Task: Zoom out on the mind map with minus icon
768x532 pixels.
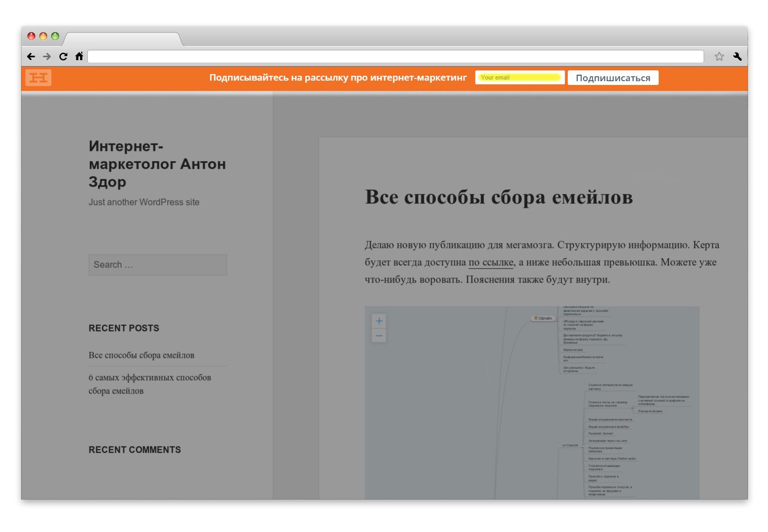Action: [x=379, y=336]
